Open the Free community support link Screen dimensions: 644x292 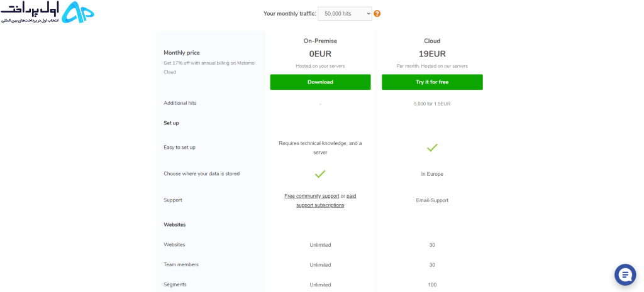[312, 196]
